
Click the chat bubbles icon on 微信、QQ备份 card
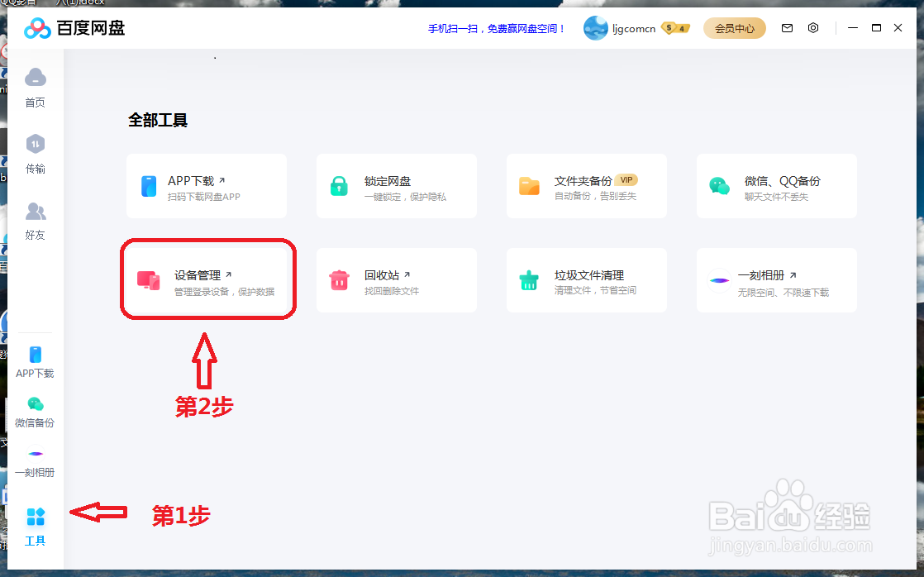[x=719, y=186]
